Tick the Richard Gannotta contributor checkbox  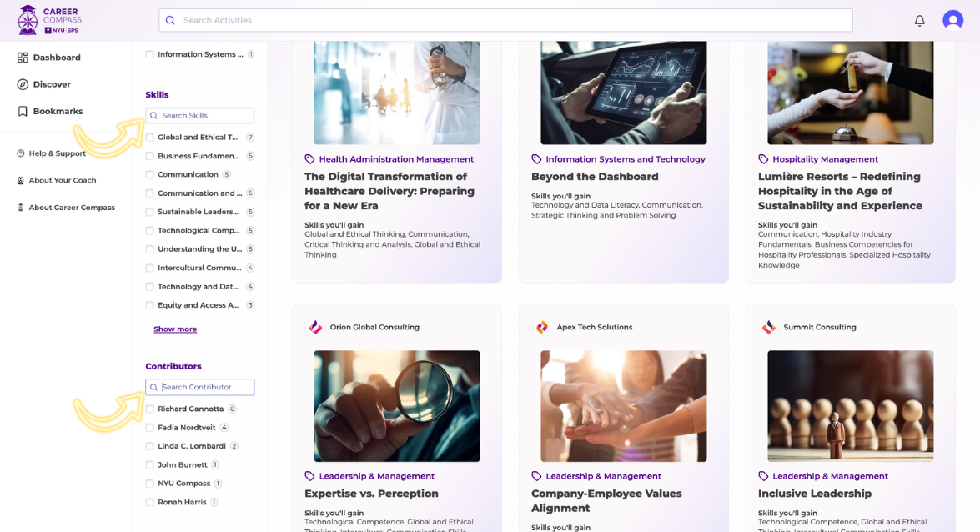coord(150,409)
